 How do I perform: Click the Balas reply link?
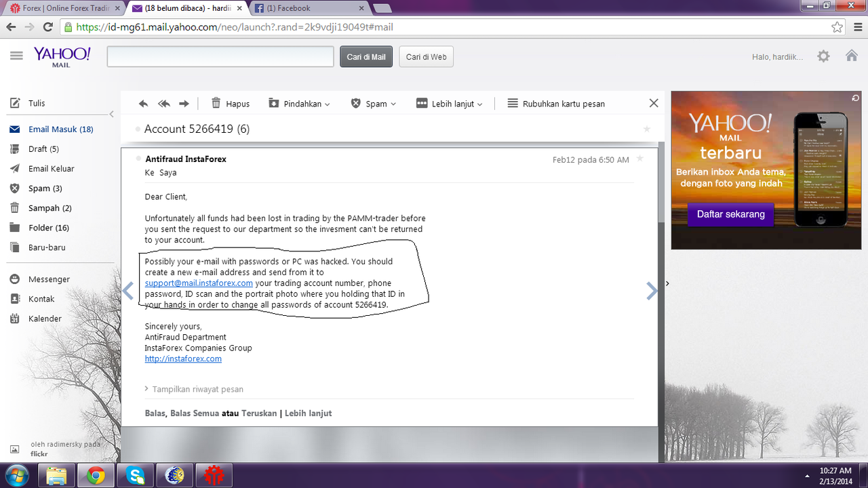point(155,413)
